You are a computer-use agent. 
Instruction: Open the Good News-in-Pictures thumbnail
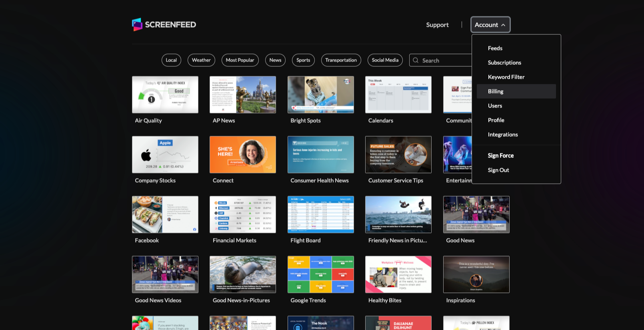(243, 274)
